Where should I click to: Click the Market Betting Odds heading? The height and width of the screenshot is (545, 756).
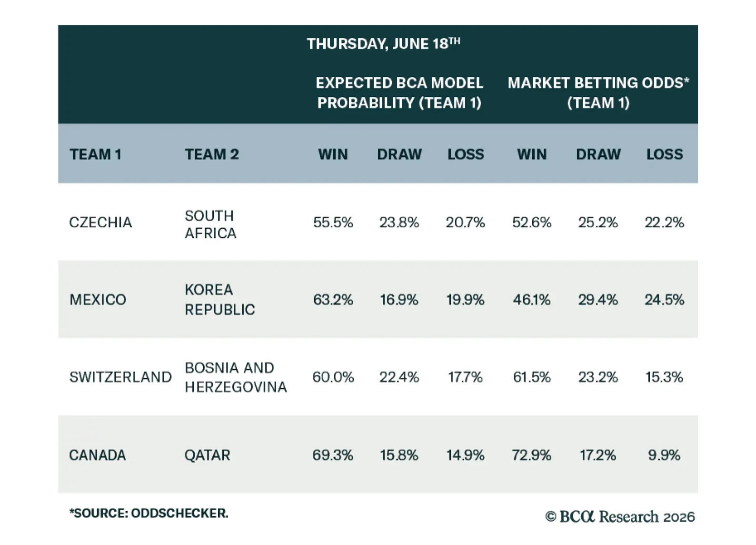(598, 92)
